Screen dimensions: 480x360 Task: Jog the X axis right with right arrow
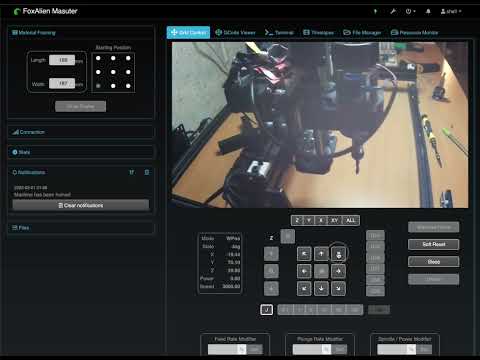coord(339,271)
